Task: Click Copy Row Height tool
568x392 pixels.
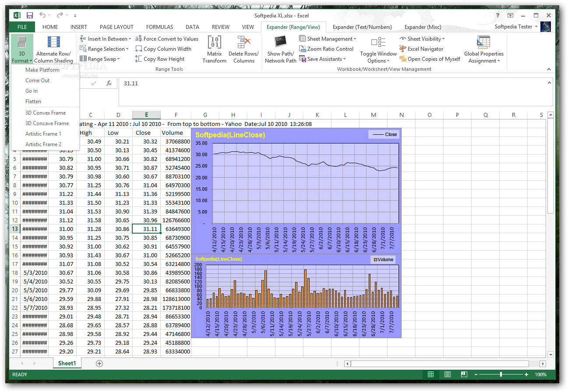Action: pos(160,59)
